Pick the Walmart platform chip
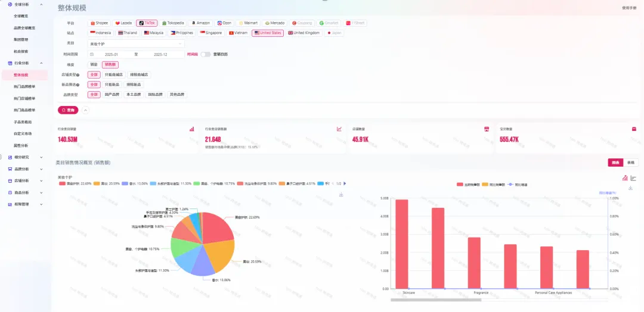 tap(248, 23)
